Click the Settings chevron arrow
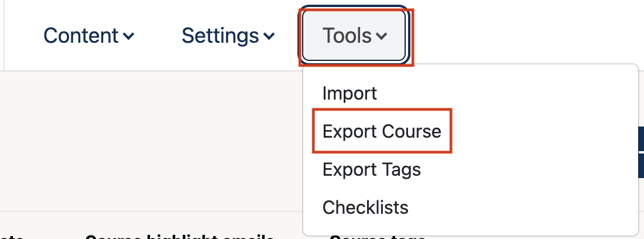This screenshot has width=644, height=239. point(269,36)
